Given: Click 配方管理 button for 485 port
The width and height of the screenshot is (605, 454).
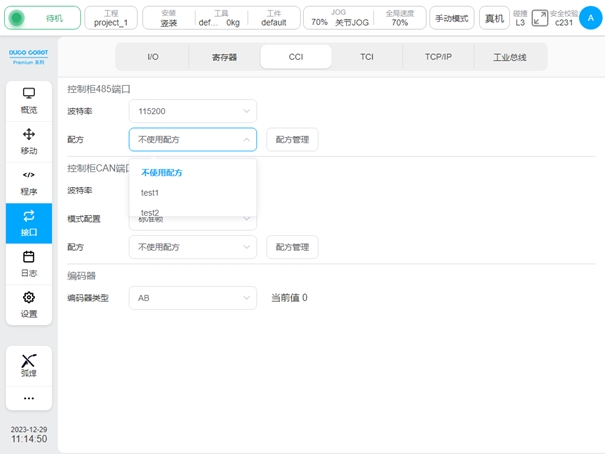Looking at the screenshot, I should (292, 139).
